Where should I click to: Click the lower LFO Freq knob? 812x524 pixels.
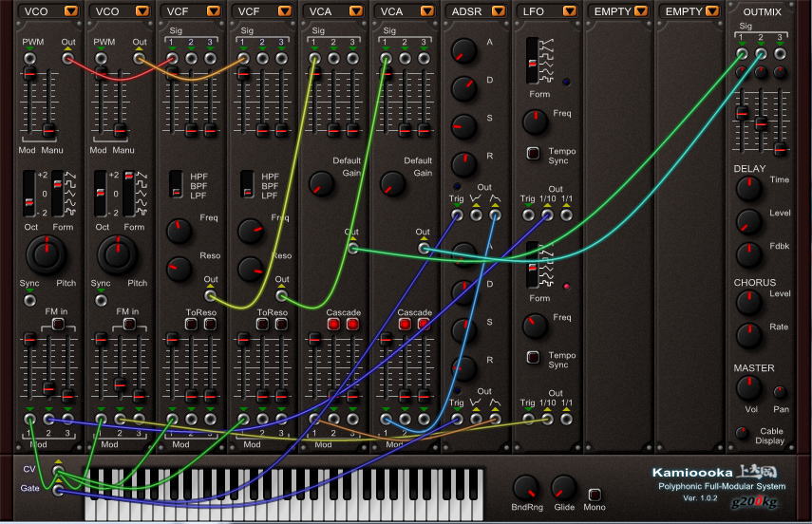tap(535, 326)
